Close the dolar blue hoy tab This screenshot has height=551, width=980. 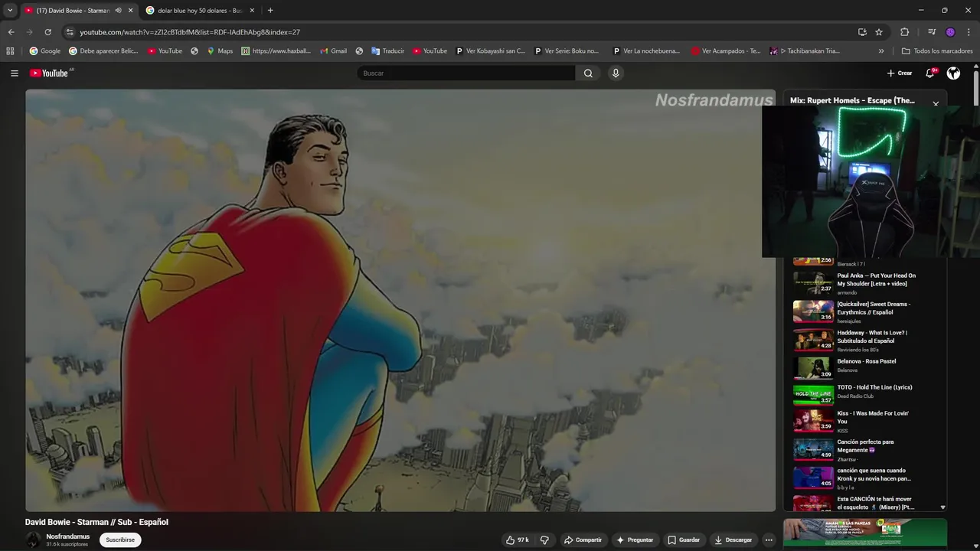tap(252, 11)
